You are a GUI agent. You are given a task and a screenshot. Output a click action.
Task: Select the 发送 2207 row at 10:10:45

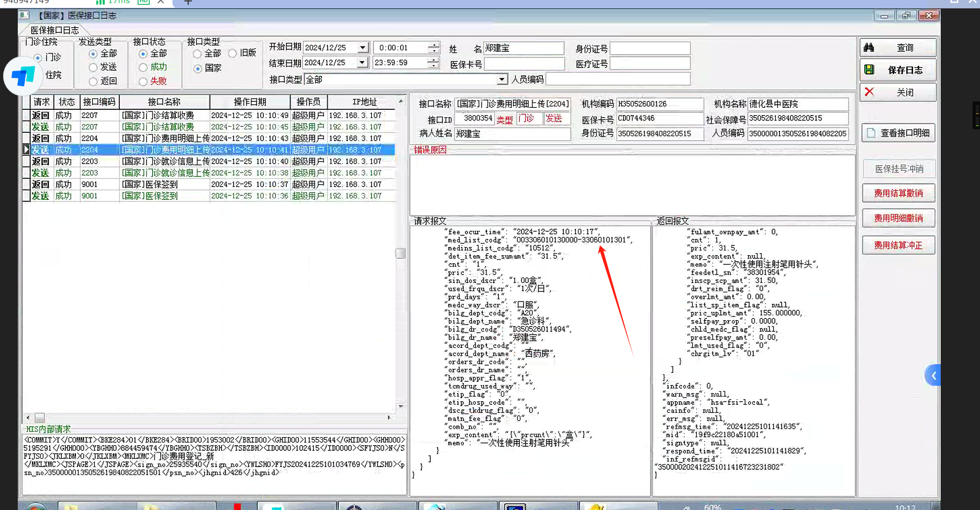click(209, 127)
